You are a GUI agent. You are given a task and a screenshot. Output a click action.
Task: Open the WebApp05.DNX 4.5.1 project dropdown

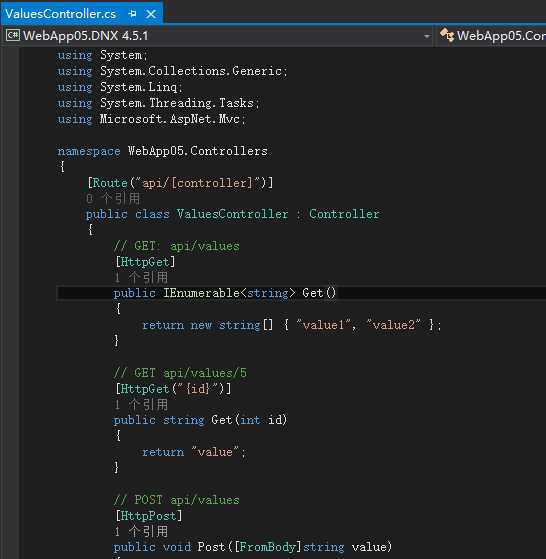pyautogui.click(x=426, y=36)
